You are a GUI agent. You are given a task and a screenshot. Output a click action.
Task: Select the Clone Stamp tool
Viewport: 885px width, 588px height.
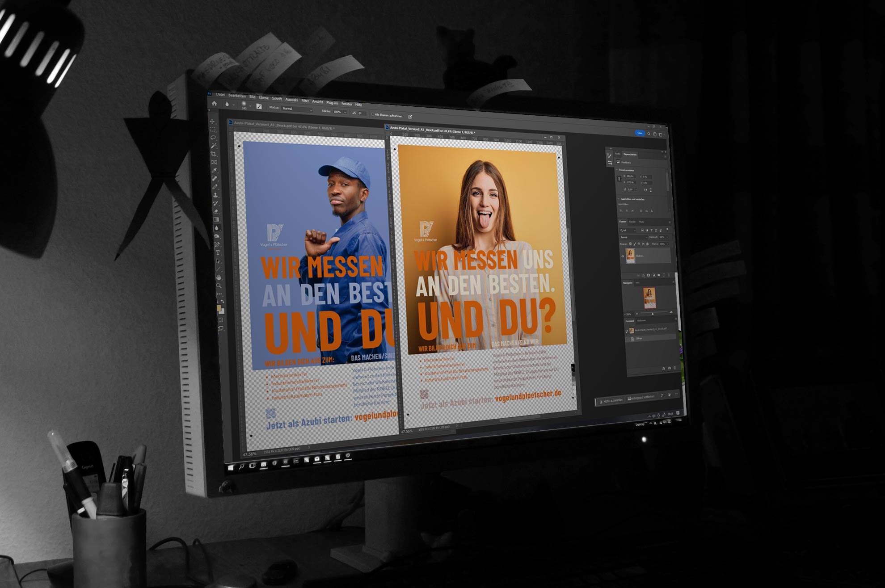(215, 195)
